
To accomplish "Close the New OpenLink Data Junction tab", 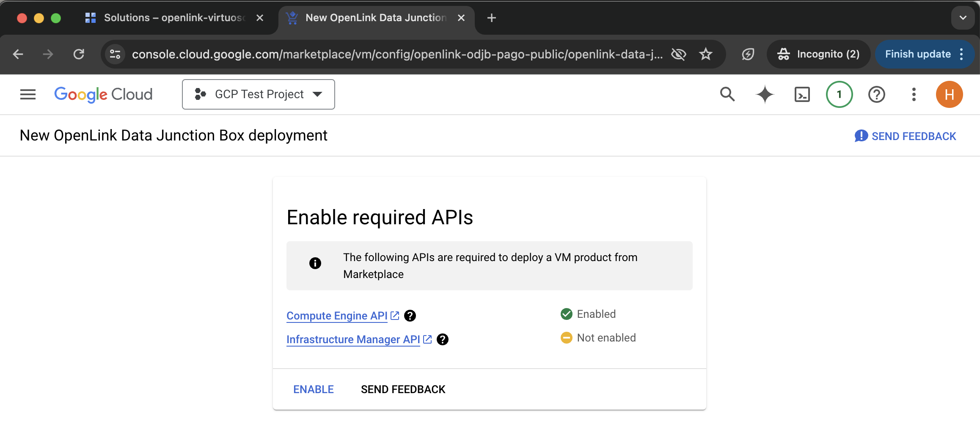I will coord(461,18).
